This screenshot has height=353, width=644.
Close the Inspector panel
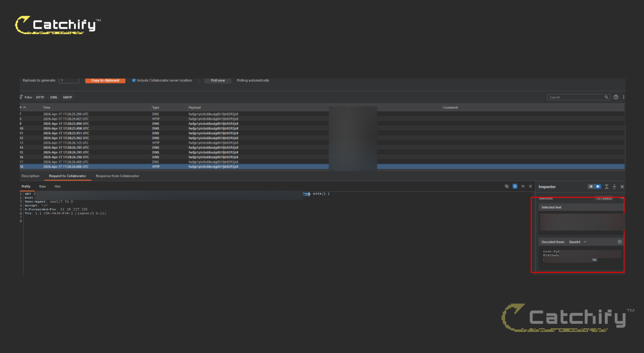click(x=622, y=187)
